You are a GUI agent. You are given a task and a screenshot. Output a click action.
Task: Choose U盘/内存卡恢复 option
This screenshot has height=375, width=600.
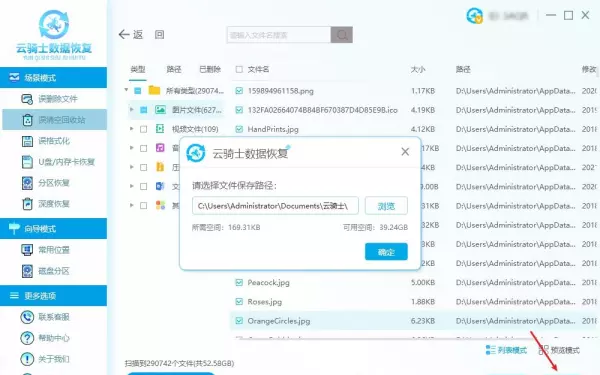pos(58,162)
